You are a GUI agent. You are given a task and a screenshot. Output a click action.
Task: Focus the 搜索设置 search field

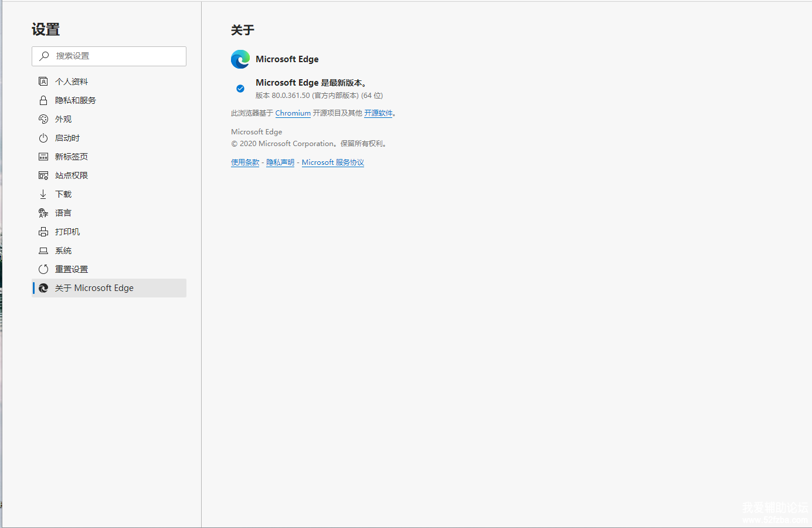pos(109,56)
